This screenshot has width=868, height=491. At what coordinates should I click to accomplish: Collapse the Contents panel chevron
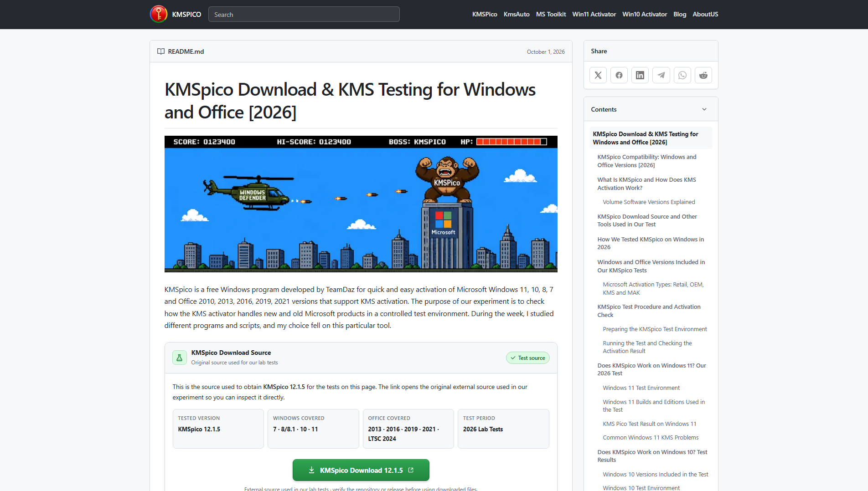[x=704, y=109]
